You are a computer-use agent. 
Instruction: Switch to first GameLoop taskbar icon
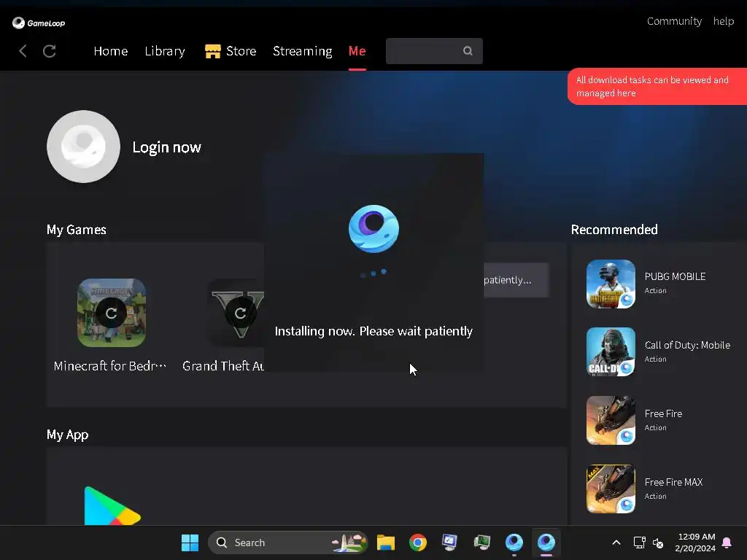(x=514, y=542)
